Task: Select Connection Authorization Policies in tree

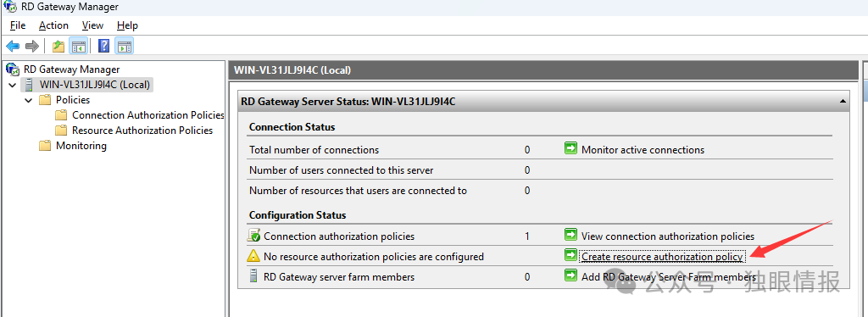Action: (147, 115)
